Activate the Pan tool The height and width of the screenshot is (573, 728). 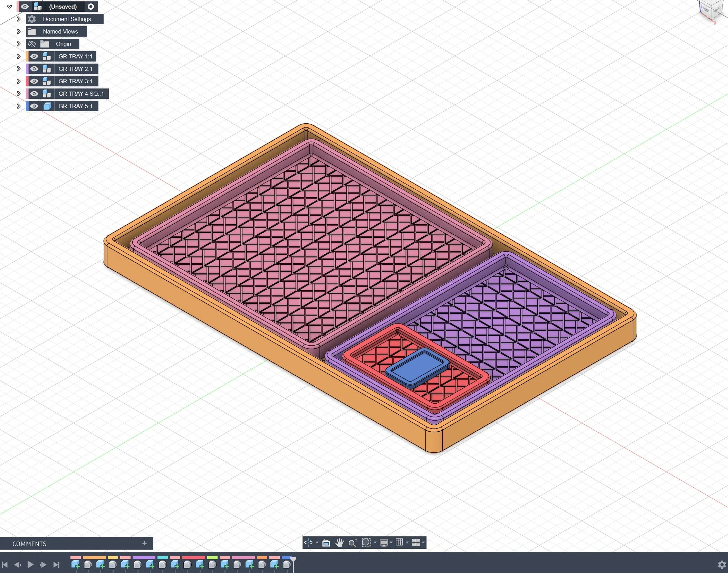point(339,543)
